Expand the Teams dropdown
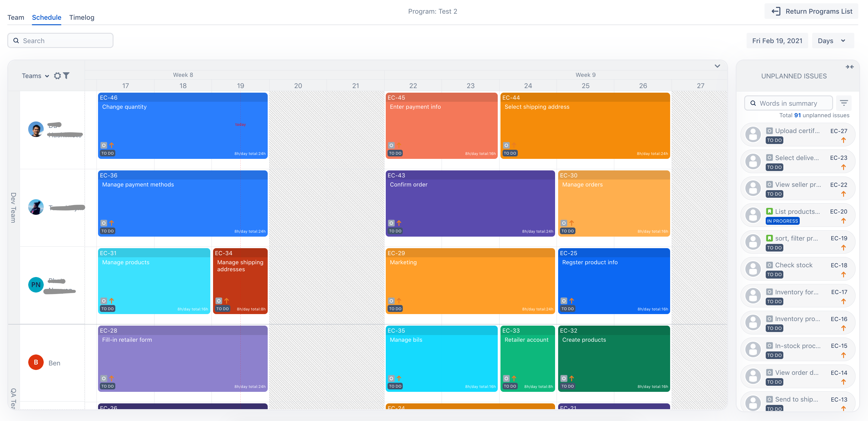The height and width of the screenshot is (421, 868). coord(36,76)
